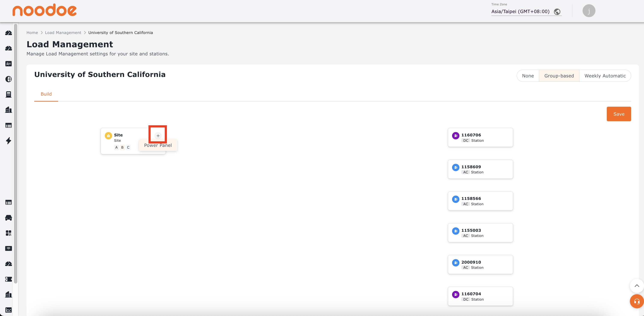Click University of Southern California breadcrumb

120,33
